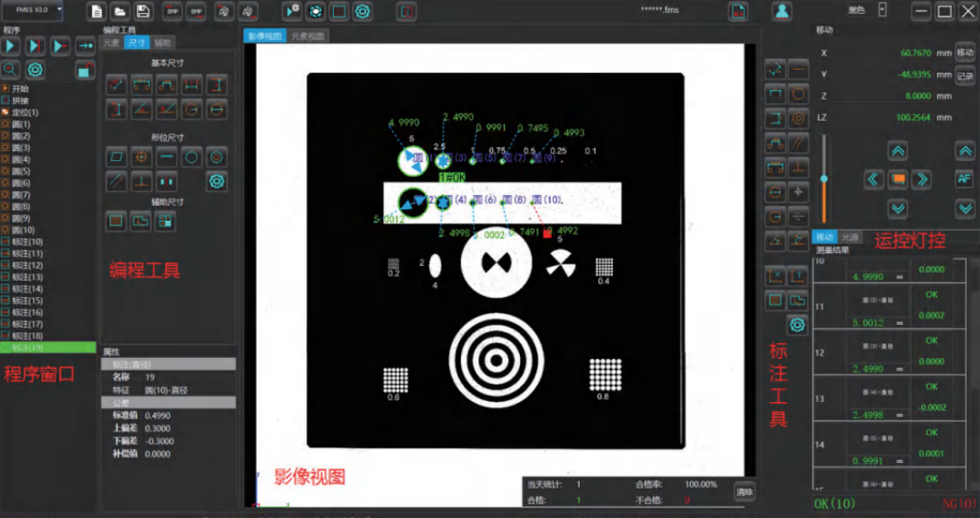Select the symmetry tolerance tool
The image size is (980, 518).
[167, 181]
